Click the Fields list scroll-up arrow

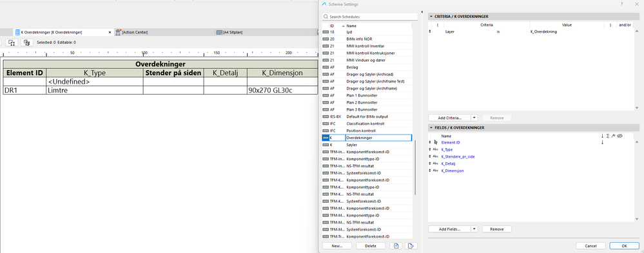(637, 142)
